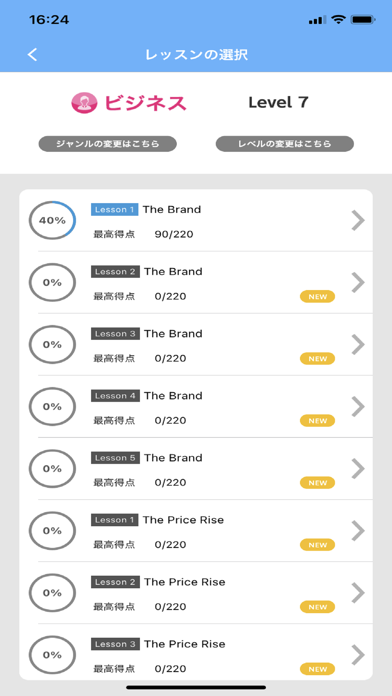The image size is (392, 696).
Task: Select the Lesson 2 The Brand row title
Action: (147, 272)
